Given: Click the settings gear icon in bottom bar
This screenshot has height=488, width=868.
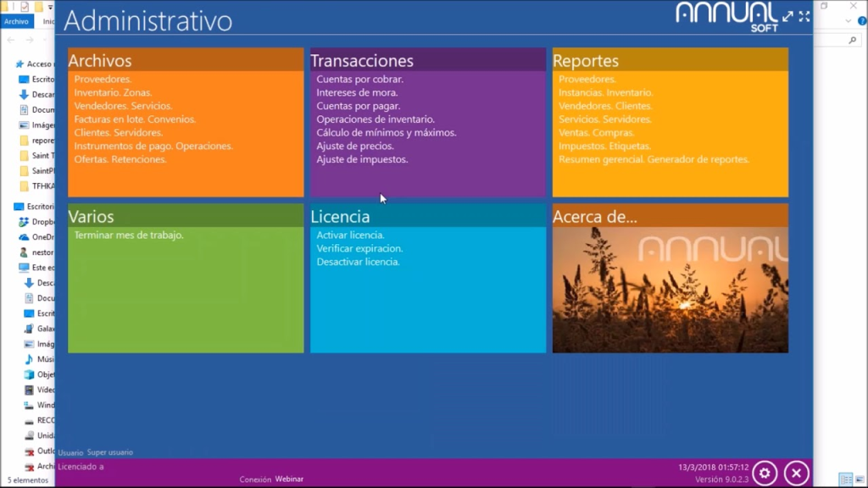Looking at the screenshot, I should coord(765,473).
